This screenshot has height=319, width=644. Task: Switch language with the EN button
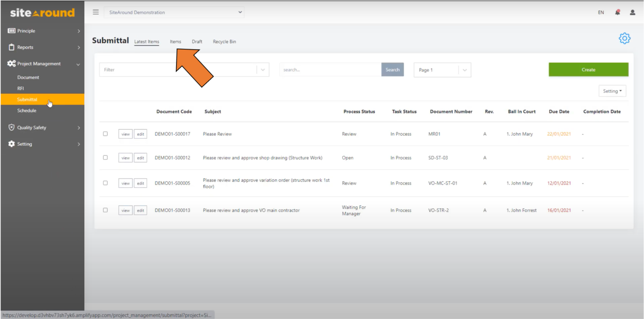coord(601,12)
